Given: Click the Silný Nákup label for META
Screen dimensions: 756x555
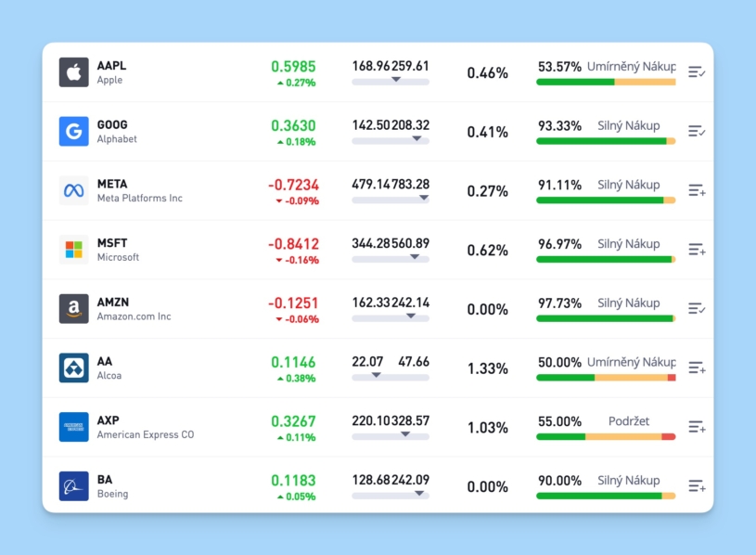Looking at the screenshot, I should pos(629,184).
